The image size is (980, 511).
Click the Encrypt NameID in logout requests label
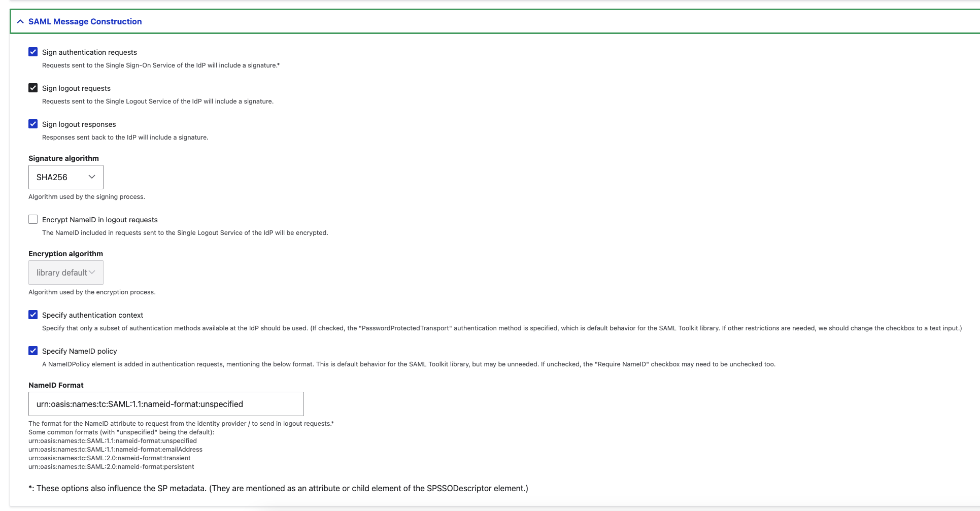(x=99, y=220)
